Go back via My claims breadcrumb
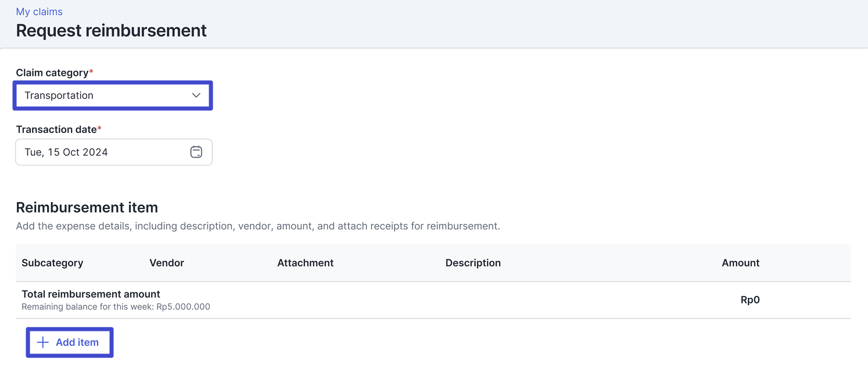Viewport: 868px width, 379px height. pos(39,12)
